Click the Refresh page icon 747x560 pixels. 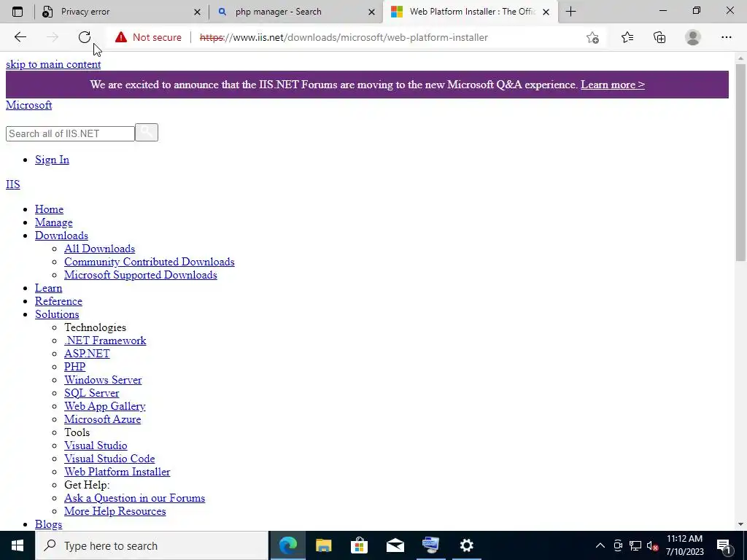(85, 37)
